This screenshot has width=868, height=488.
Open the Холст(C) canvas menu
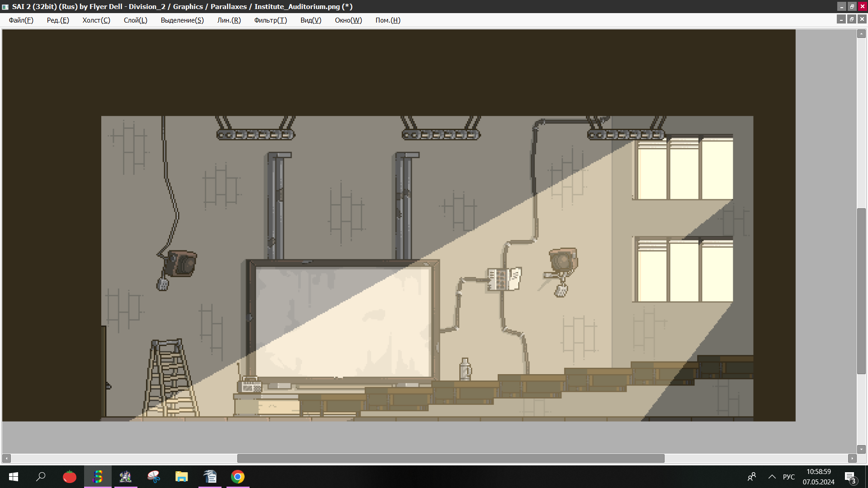[96, 20]
